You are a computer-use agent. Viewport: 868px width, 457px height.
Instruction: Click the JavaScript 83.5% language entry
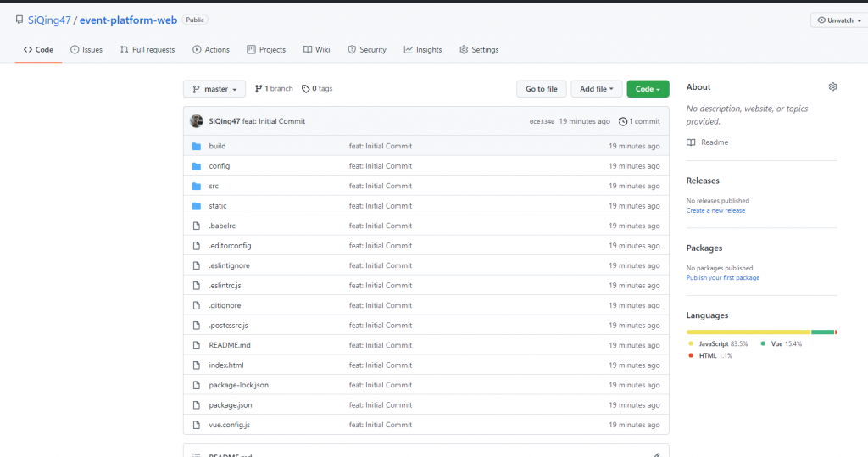718,344
